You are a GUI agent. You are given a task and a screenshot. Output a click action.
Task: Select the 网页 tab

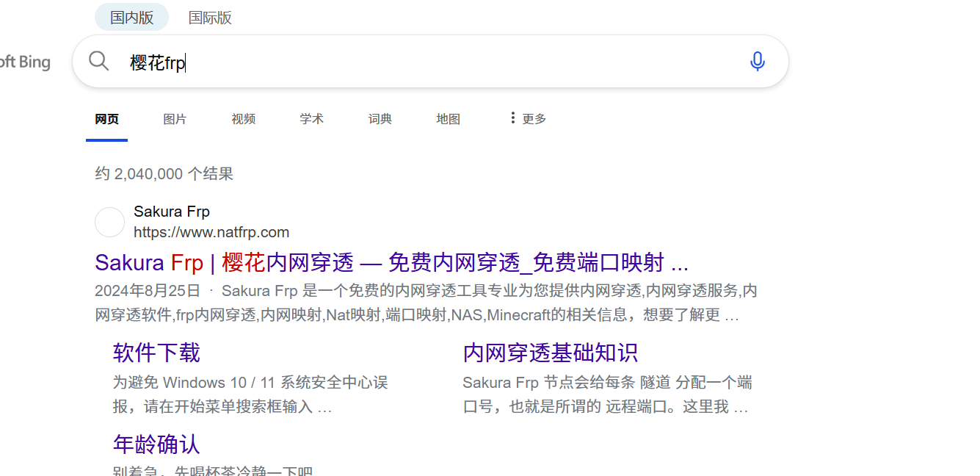click(106, 119)
